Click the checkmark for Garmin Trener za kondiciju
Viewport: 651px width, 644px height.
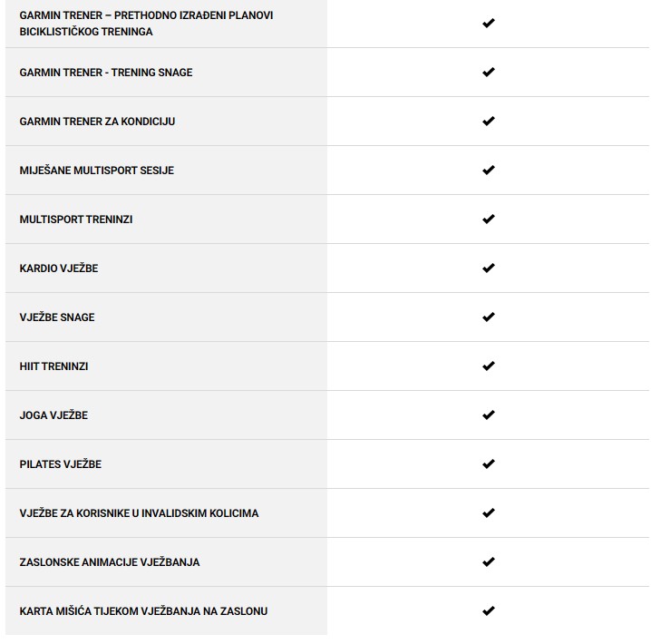(x=488, y=122)
